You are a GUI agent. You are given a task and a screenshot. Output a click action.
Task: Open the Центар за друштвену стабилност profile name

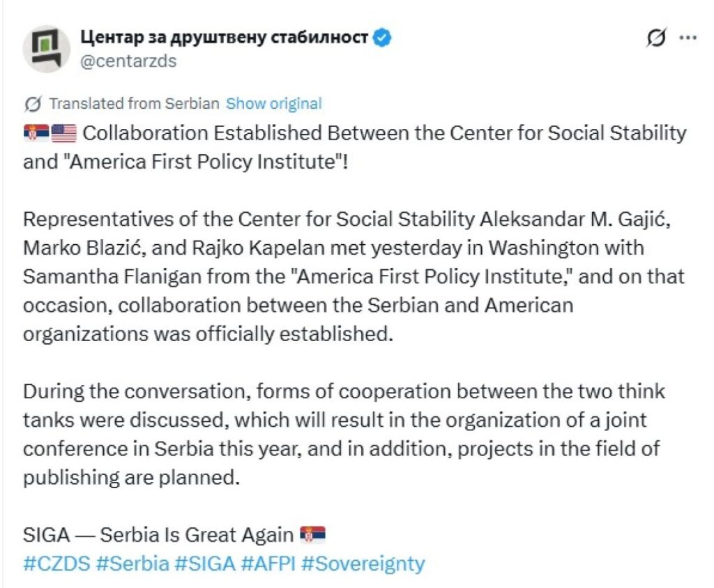[x=225, y=37]
